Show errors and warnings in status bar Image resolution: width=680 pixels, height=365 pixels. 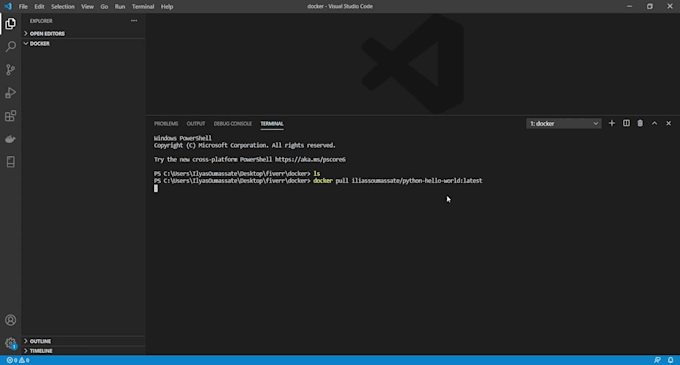tap(18, 360)
